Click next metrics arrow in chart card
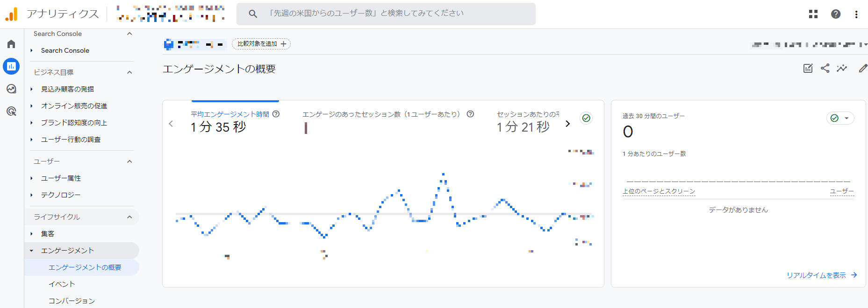868x308 pixels. (x=567, y=124)
